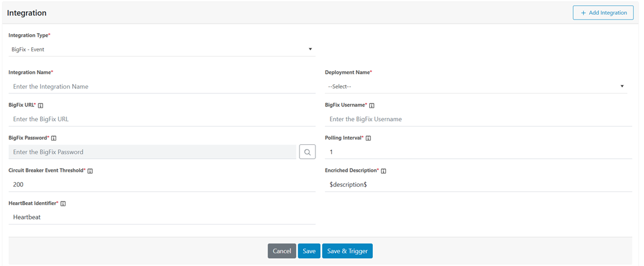The image size is (644, 266).
Task: Click info icon next to BigFix Password
Action: pyautogui.click(x=54, y=138)
